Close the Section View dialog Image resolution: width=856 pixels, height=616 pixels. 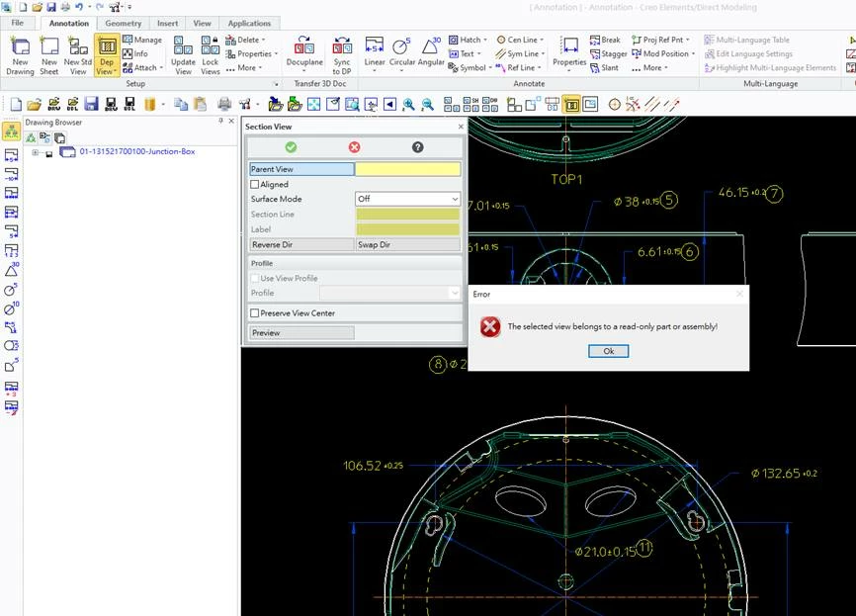(x=461, y=127)
